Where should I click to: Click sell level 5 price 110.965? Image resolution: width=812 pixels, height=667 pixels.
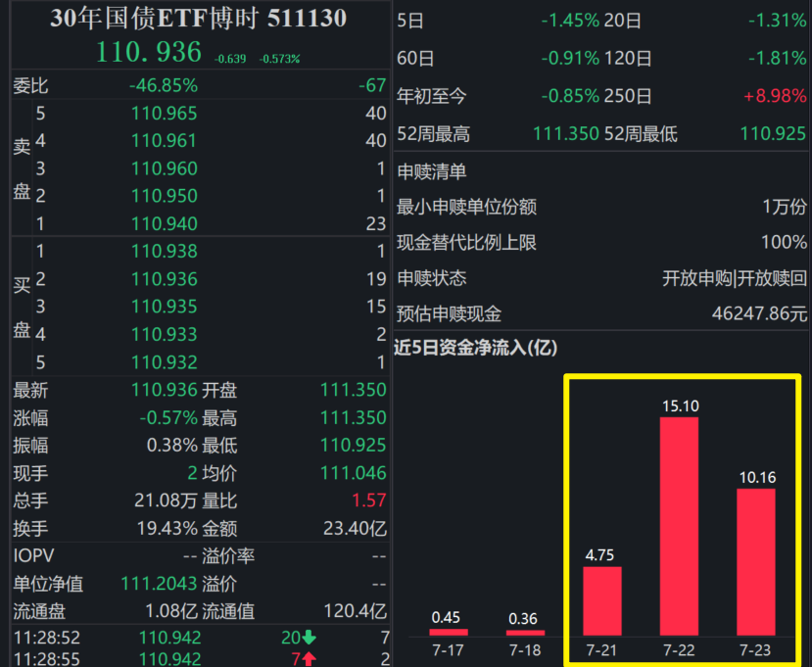pyautogui.click(x=165, y=113)
